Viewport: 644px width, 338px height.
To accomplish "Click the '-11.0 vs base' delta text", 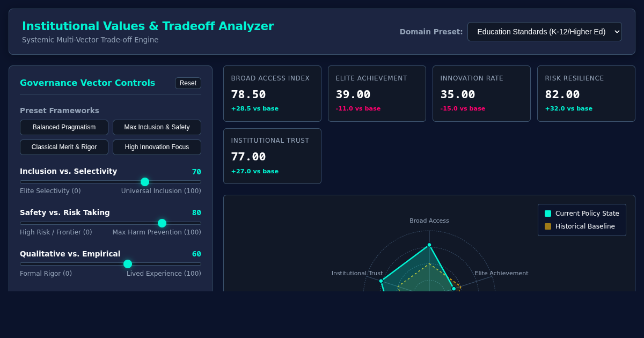I will point(358,108).
